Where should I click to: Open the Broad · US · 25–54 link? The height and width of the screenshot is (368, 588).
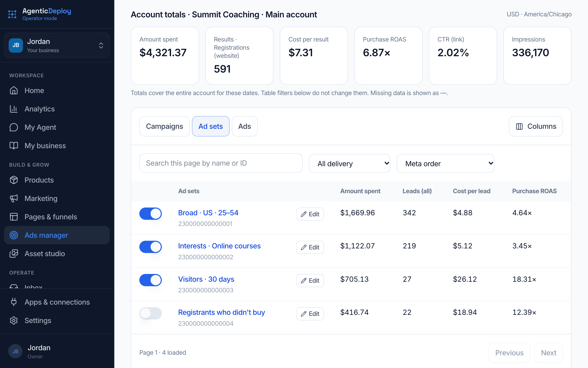tap(208, 213)
